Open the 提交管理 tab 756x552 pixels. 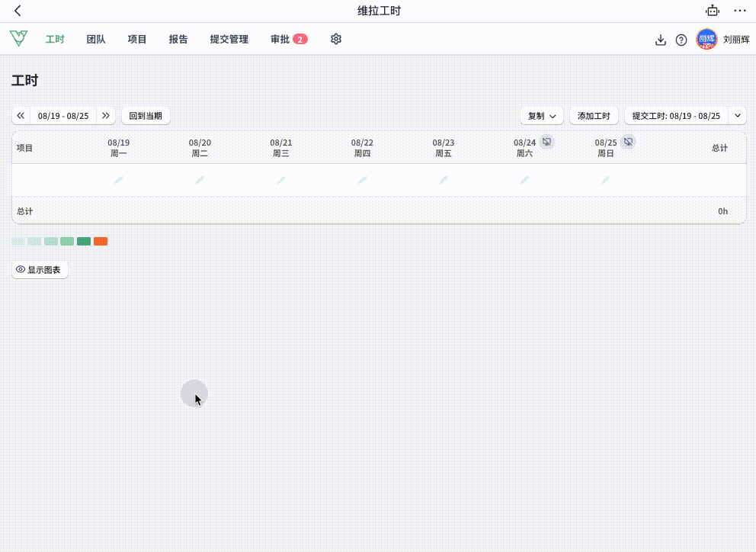[x=229, y=39]
